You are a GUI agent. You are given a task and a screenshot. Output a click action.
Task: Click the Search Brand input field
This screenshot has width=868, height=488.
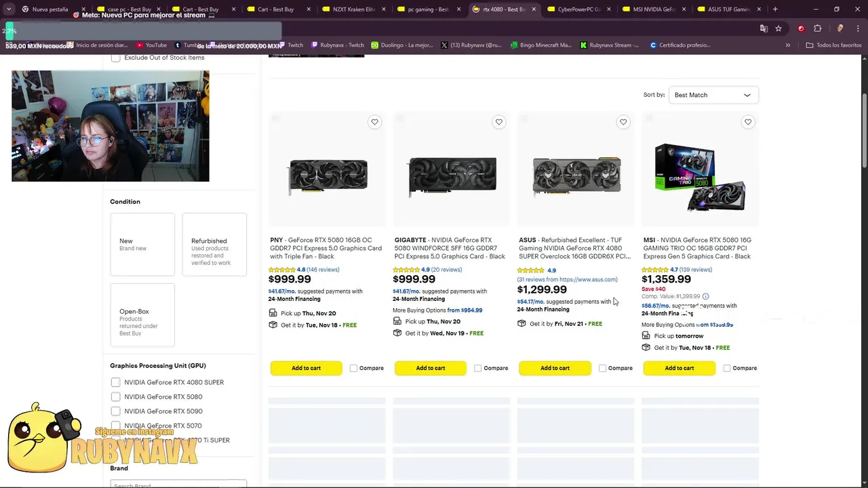[178, 484]
